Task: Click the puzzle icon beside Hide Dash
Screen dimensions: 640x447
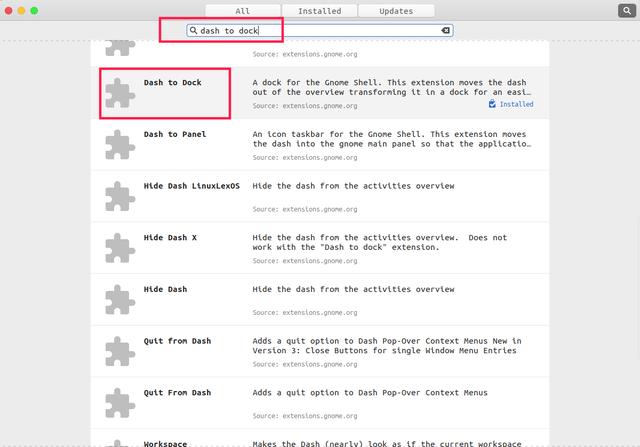Action: coord(120,300)
